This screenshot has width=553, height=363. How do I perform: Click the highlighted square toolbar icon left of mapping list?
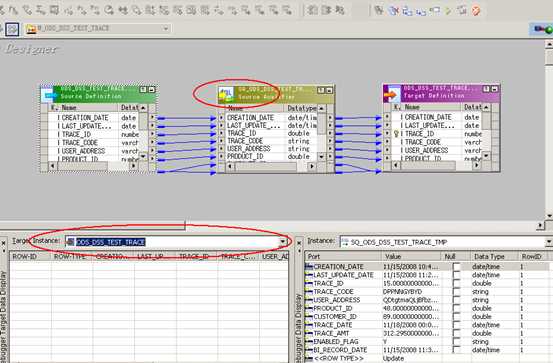[x=12, y=29]
